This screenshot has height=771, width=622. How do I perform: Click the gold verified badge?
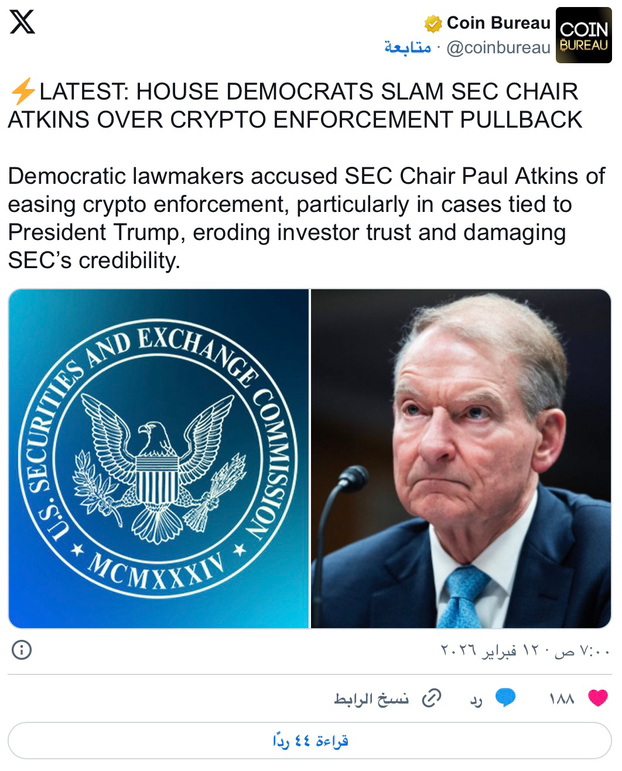click(433, 23)
